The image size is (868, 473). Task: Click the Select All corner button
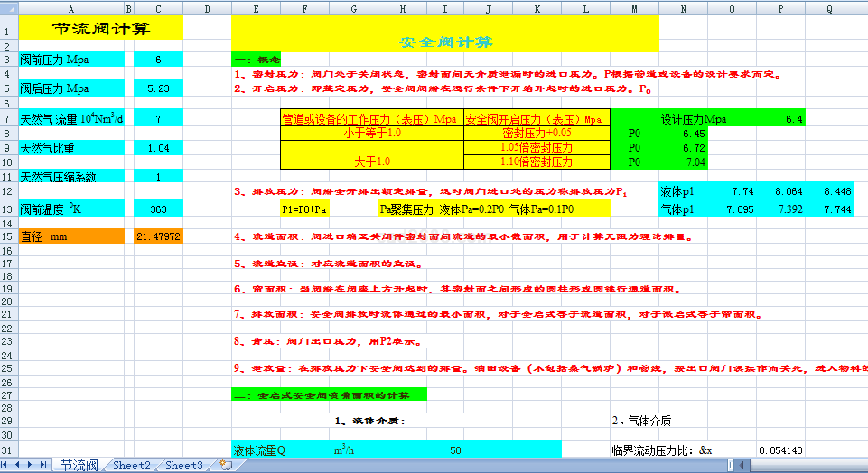click(8, 8)
